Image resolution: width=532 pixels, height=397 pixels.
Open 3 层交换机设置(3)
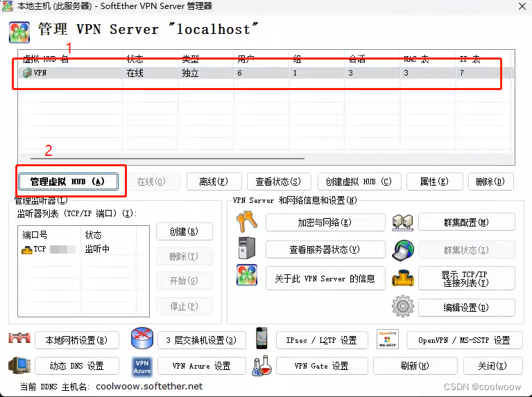click(x=202, y=340)
